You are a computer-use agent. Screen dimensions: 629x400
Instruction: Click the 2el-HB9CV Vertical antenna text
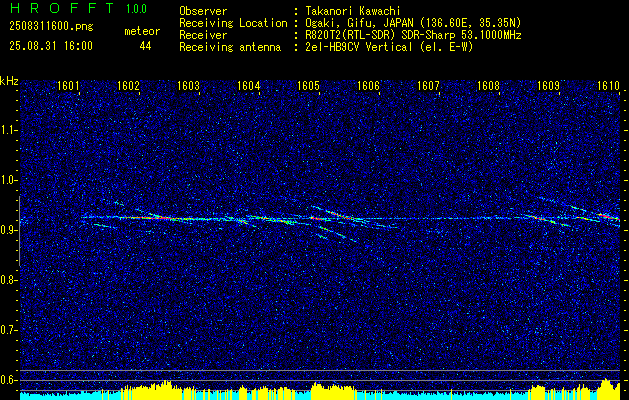click(x=389, y=47)
